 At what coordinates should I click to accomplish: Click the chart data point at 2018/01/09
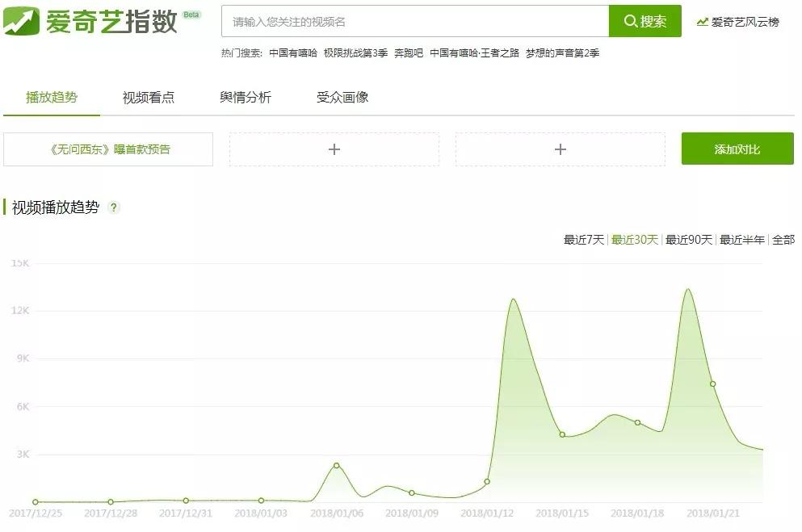click(x=412, y=492)
